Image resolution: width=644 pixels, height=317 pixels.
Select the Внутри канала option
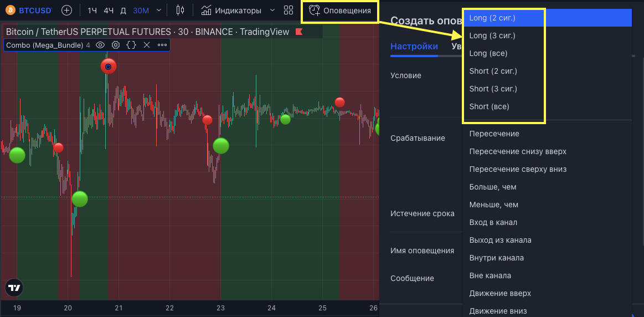pos(547,258)
